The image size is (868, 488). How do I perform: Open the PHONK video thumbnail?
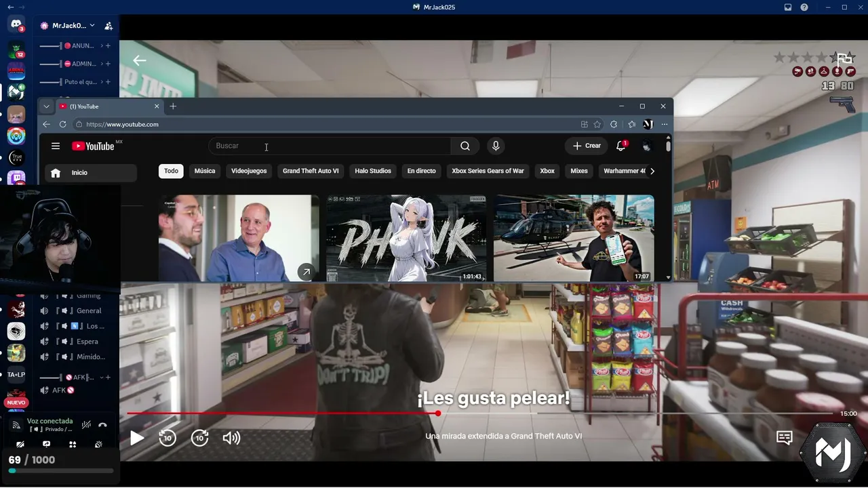(x=406, y=238)
